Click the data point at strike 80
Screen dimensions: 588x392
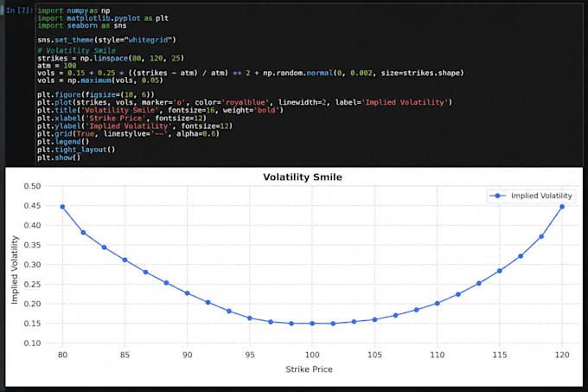62,207
